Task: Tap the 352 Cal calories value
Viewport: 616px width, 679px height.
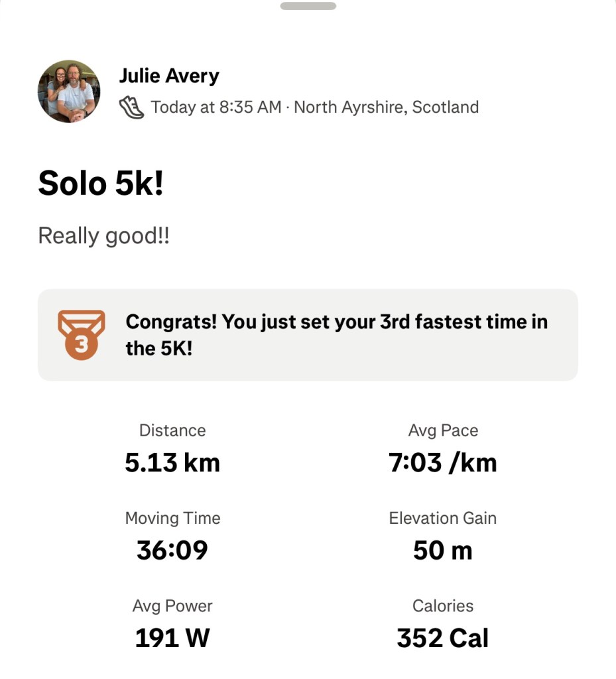Action: tap(443, 637)
